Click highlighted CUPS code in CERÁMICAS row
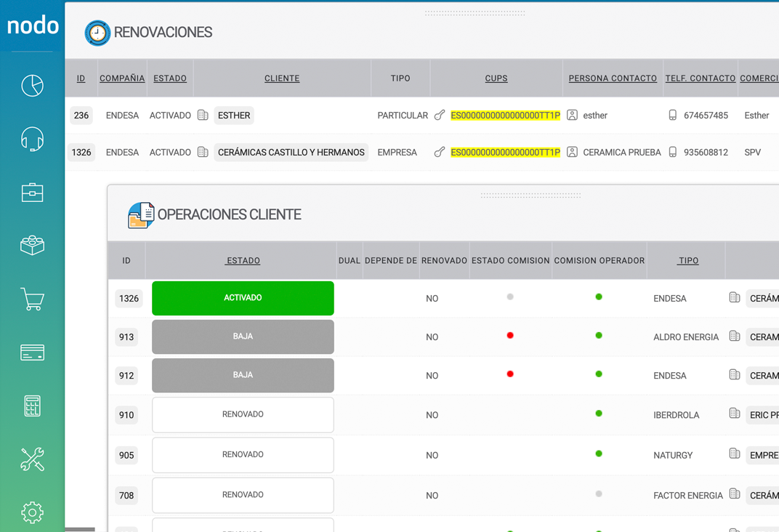This screenshot has width=779, height=532. [x=505, y=152]
